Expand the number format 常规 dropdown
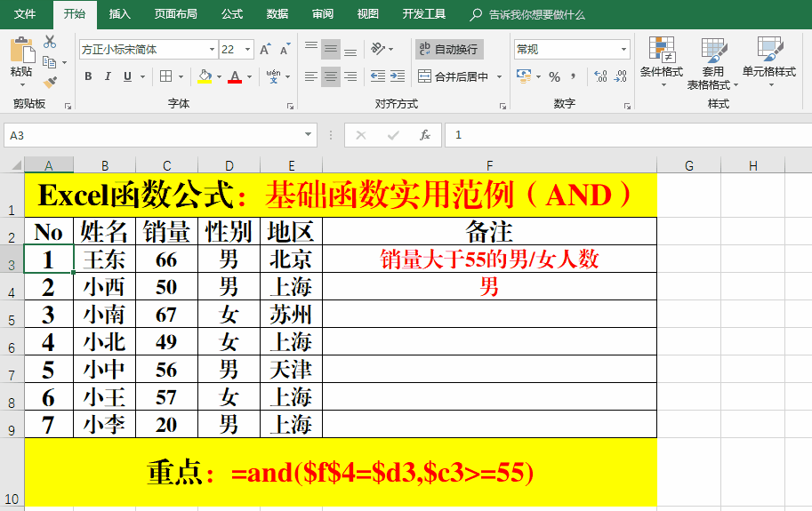Viewport: 812px width, 511px height. (623, 50)
